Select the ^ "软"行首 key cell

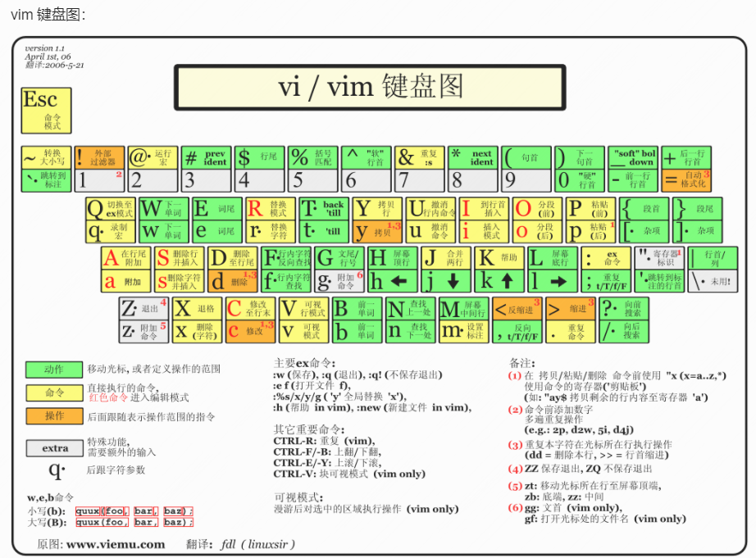(x=367, y=157)
